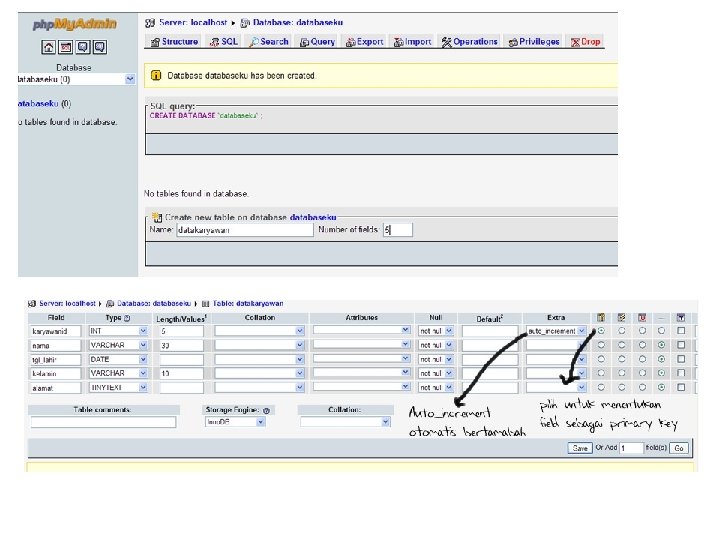Click the kelamin field name input

pyautogui.click(x=56, y=374)
